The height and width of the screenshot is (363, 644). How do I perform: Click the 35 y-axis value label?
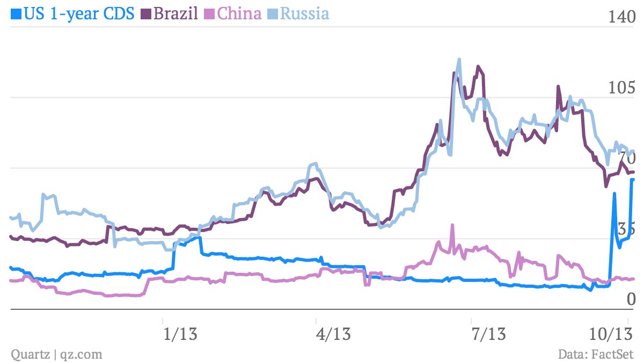pos(625,229)
